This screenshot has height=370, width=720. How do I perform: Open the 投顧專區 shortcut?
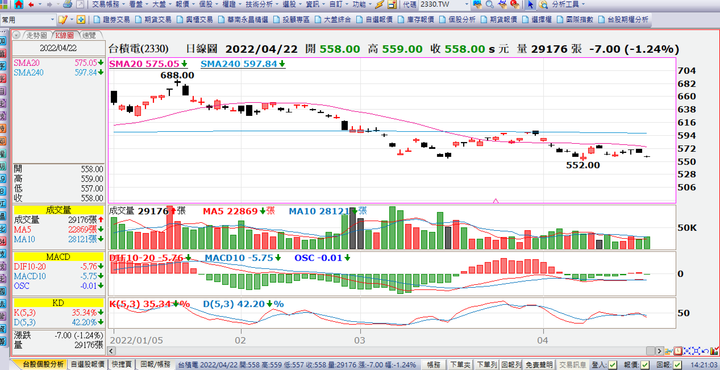pyautogui.click(x=292, y=20)
